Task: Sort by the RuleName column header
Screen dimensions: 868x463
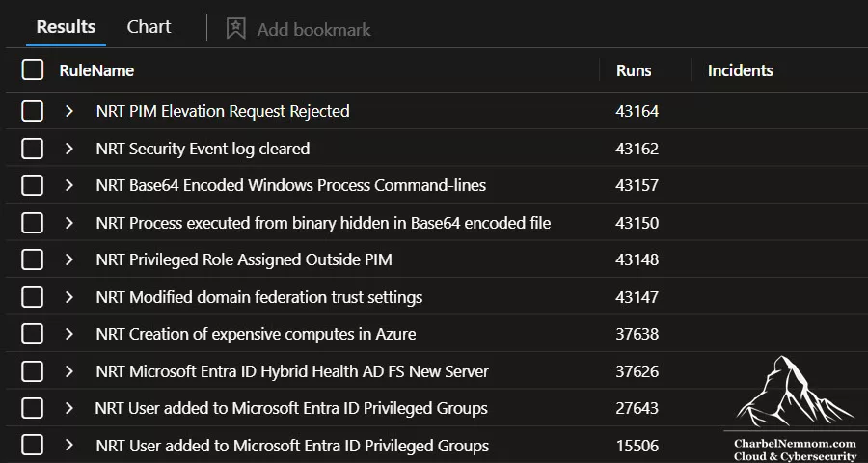Action: (96, 70)
